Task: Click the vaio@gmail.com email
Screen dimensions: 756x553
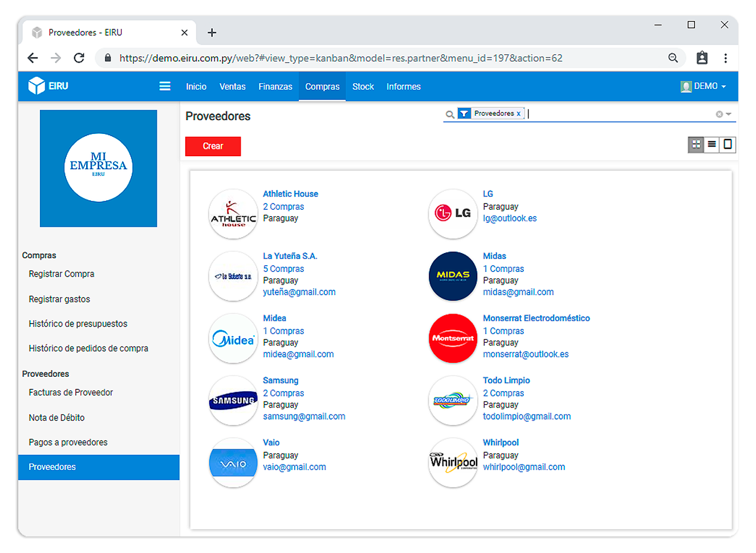Action: click(x=294, y=467)
